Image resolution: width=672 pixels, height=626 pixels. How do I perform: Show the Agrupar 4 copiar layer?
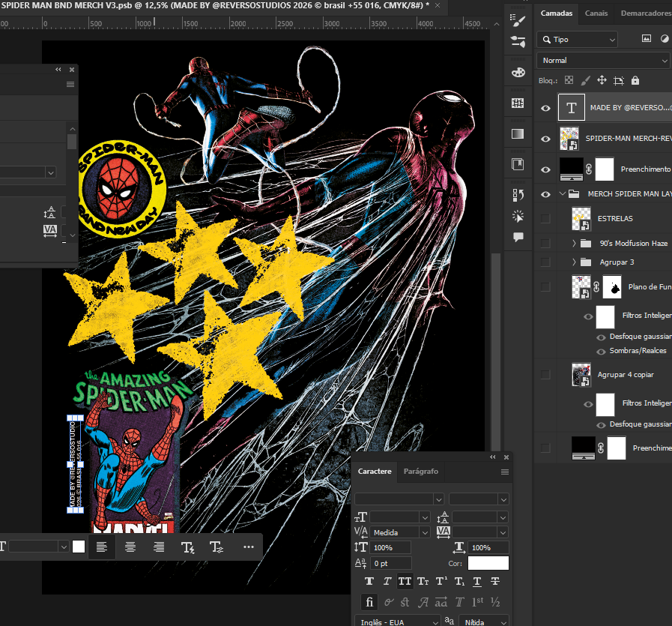point(545,375)
